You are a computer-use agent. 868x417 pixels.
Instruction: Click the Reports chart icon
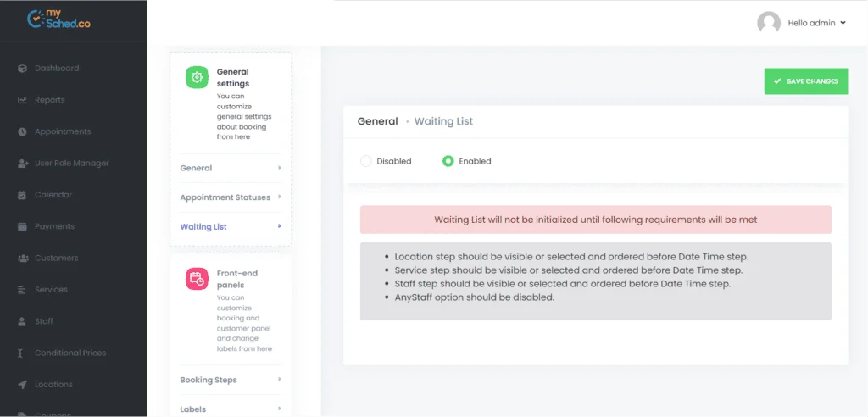[22, 100]
